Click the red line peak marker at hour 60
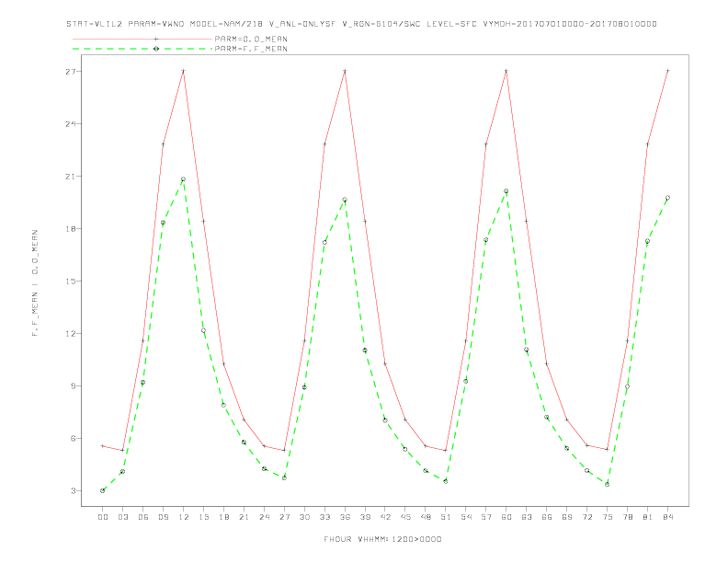The width and height of the screenshot is (728, 563). [506, 71]
